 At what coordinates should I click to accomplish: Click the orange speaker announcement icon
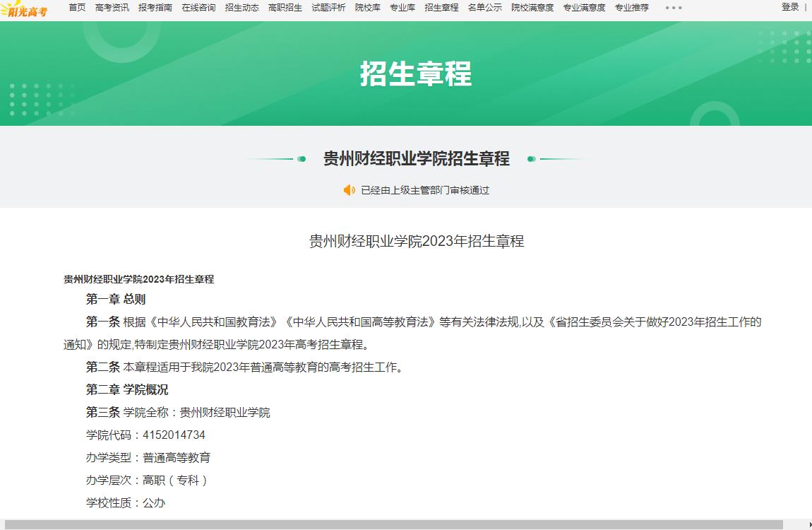(349, 190)
